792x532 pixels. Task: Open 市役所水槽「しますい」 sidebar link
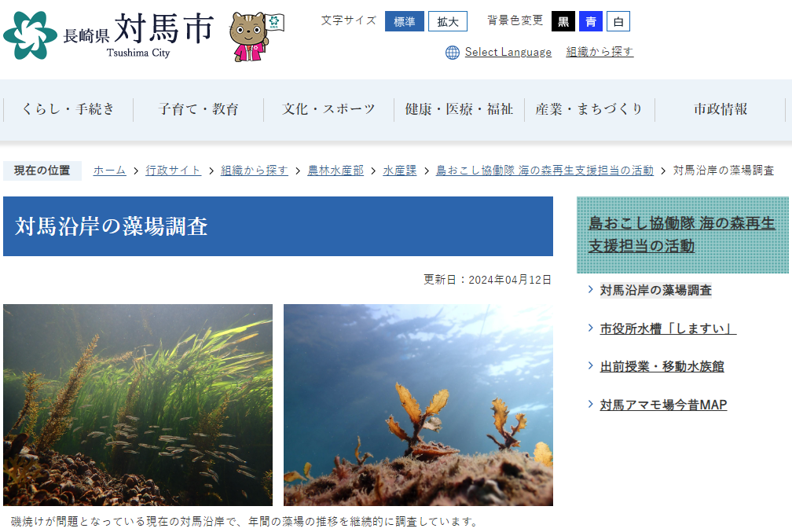pos(668,329)
